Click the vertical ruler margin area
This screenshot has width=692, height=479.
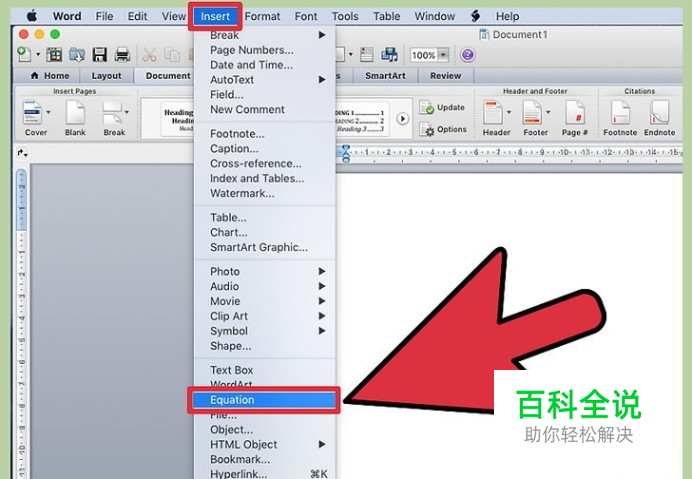pos(21,200)
